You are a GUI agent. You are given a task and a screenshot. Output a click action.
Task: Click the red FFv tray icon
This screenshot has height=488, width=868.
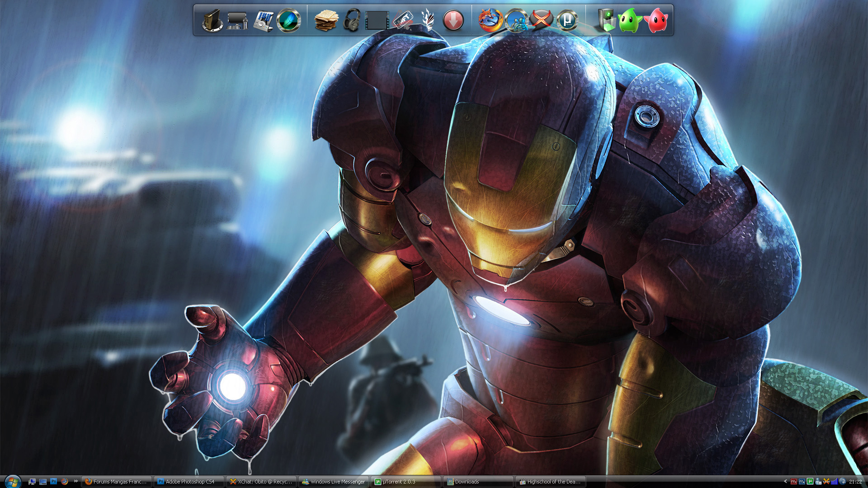794,481
